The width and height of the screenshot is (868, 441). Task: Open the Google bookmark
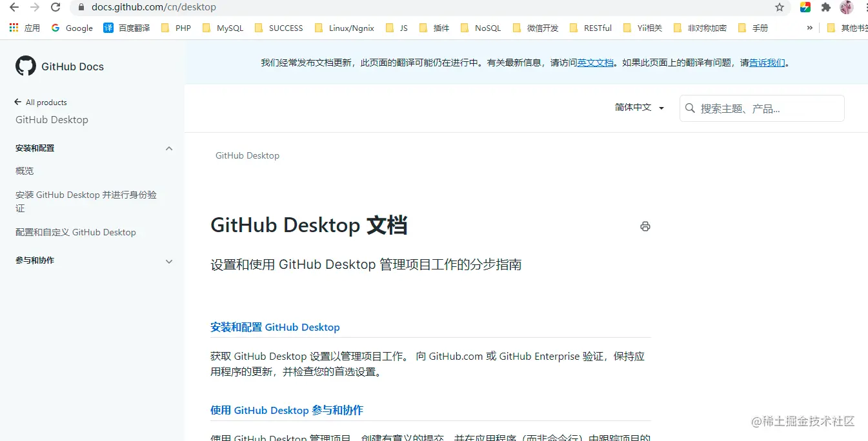click(72, 28)
